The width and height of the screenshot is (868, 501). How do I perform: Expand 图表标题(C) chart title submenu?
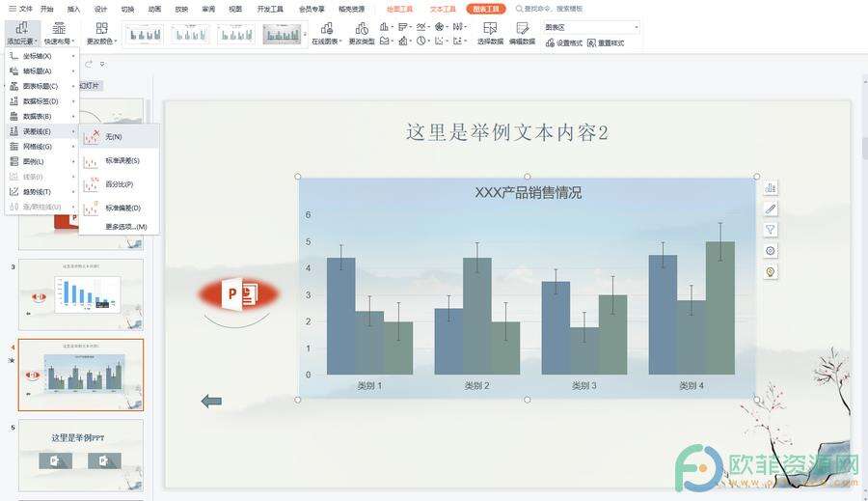click(42, 86)
